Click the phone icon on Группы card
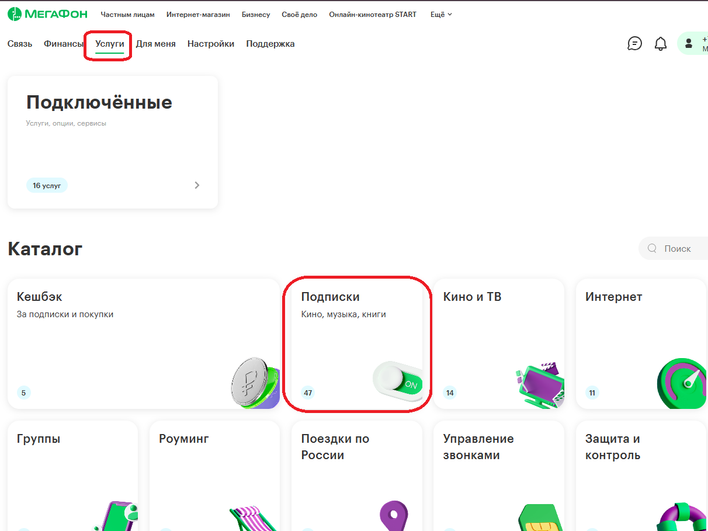 [x=116, y=516]
